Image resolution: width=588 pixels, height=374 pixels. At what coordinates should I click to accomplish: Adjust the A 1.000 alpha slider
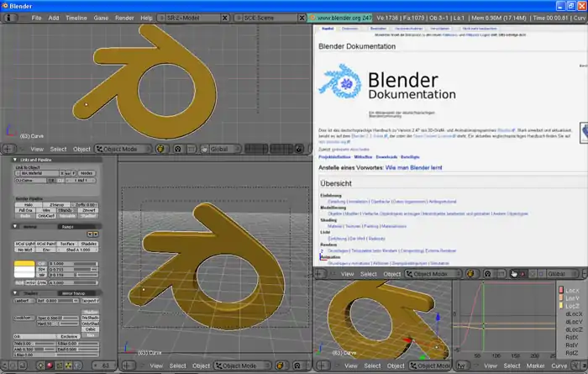[73, 282]
